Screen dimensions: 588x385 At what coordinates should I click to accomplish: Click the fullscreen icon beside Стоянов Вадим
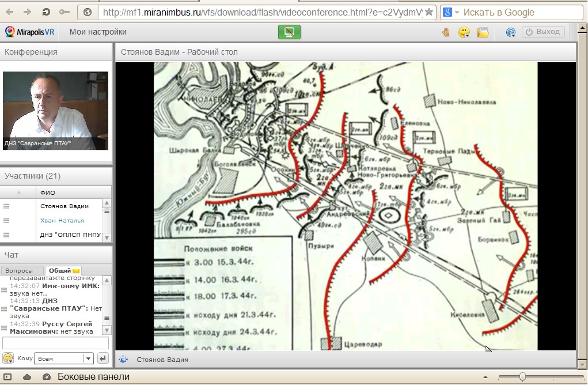point(123,360)
